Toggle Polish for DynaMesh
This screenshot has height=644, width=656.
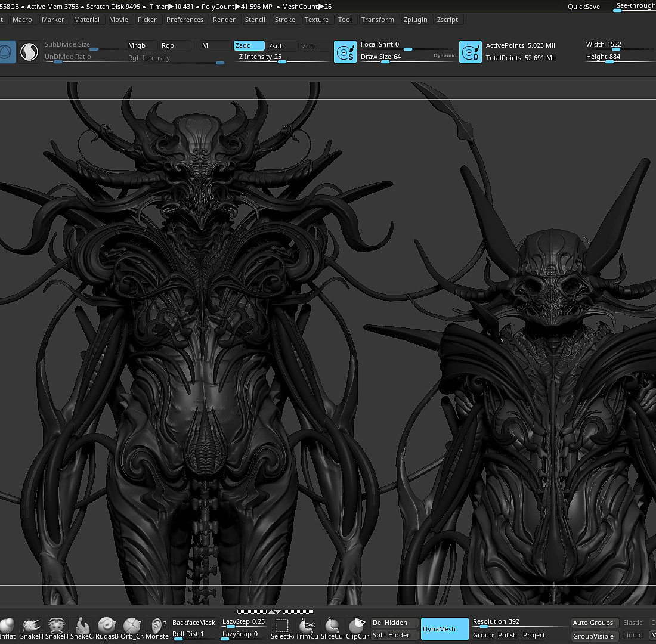tap(507, 635)
